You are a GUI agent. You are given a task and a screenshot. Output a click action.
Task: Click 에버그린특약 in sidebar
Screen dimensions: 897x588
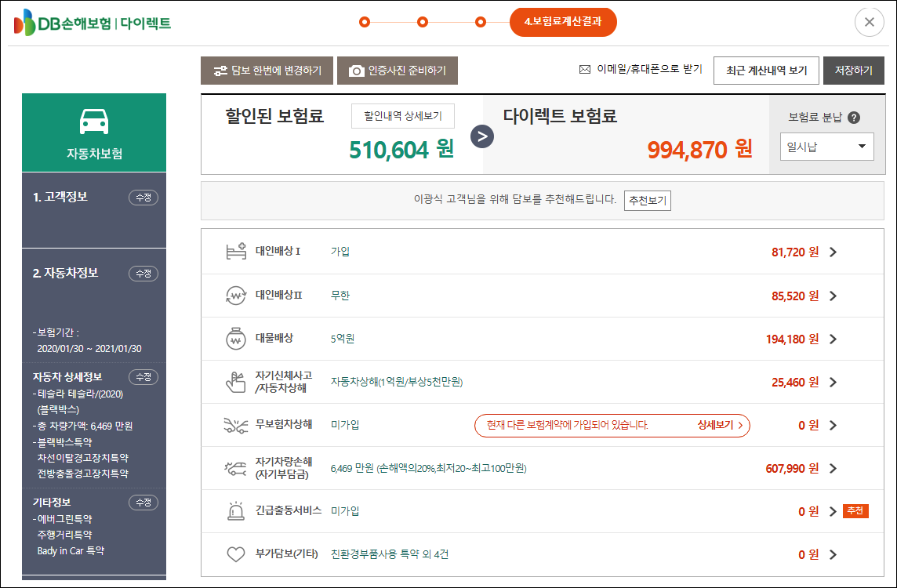64,519
